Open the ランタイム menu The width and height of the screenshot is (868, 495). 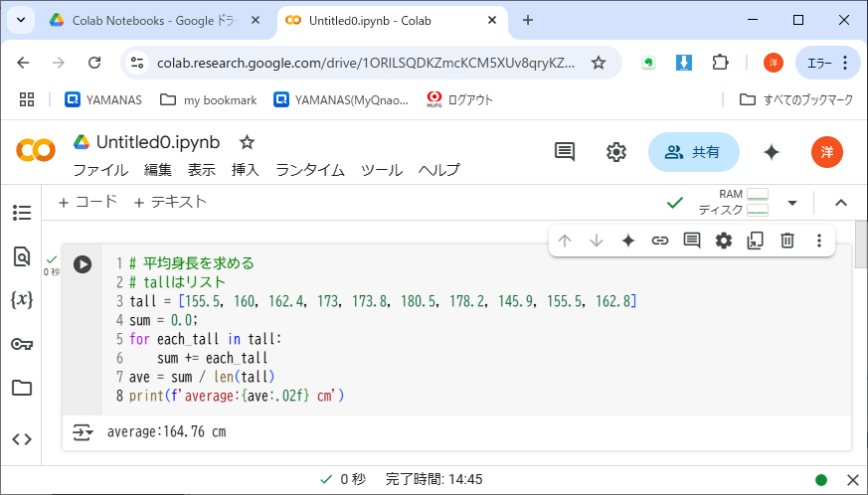click(309, 170)
